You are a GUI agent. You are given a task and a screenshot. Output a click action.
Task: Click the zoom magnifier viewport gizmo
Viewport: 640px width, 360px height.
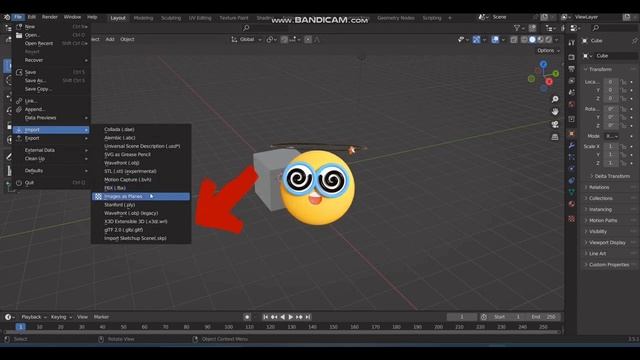(555, 99)
